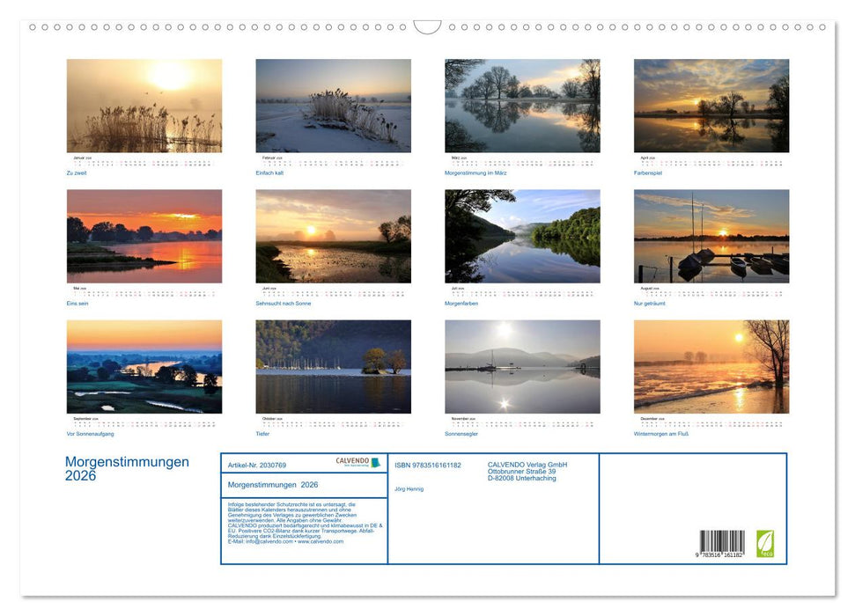Click the January thumbnail titled 'Zu zweit'

(144, 106)
